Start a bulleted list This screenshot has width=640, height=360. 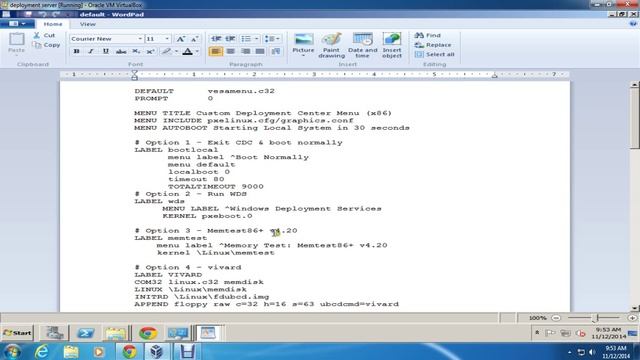tap(246, 39)
